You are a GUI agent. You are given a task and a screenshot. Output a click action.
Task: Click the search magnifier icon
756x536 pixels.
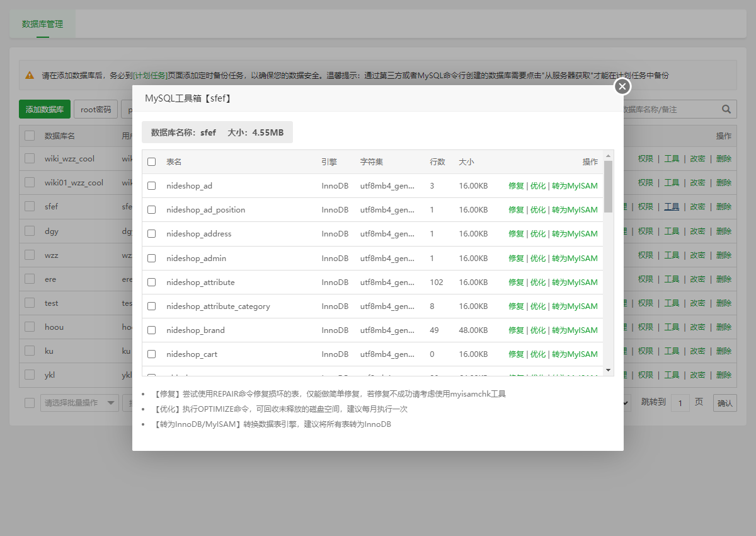pyautogui.click(x=726, y=109)
